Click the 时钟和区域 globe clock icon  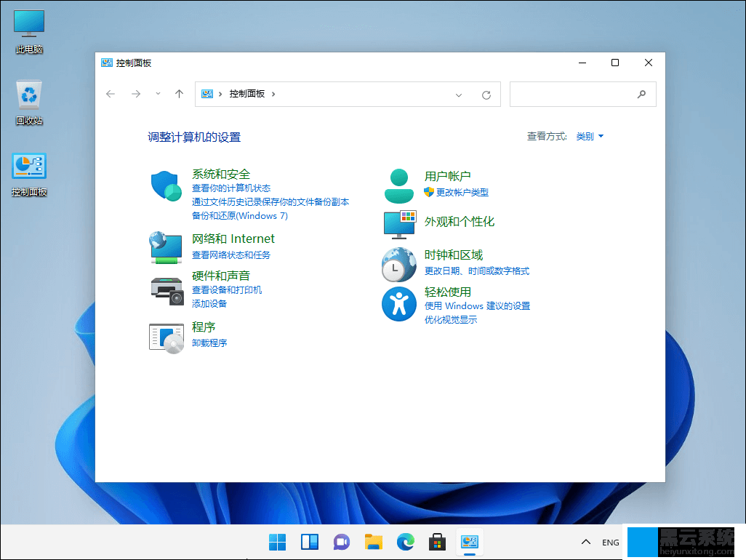(398, 264)
